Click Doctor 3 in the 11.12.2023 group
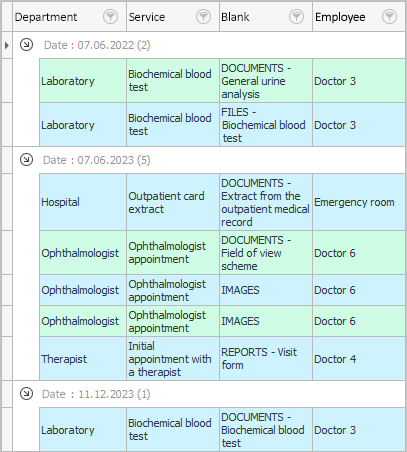Viewport: 407px width, 452px height. tap(359, 430)
